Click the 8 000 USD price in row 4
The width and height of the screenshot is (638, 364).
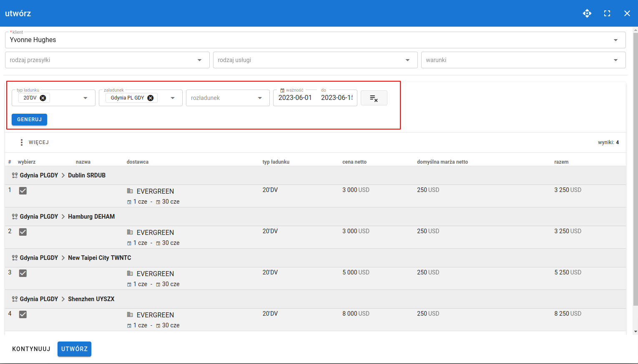(356, 314)
